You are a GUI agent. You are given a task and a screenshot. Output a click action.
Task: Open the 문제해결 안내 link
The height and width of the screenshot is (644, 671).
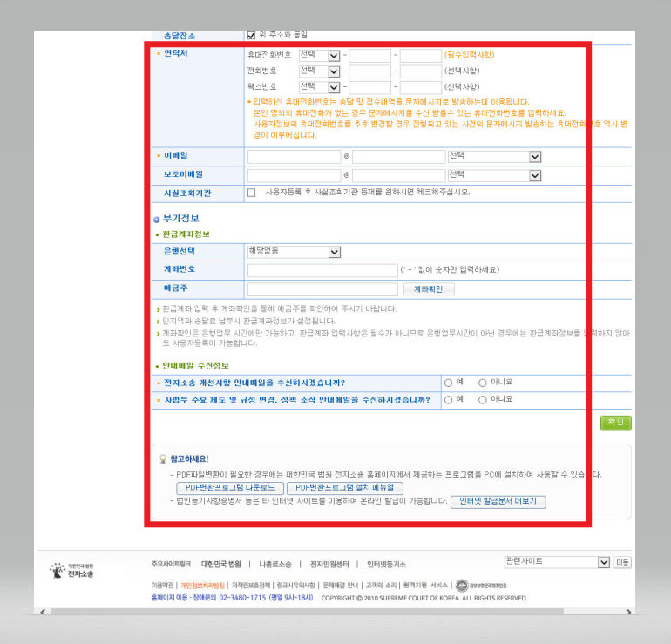pyautogui.click(x=340, y=585)
